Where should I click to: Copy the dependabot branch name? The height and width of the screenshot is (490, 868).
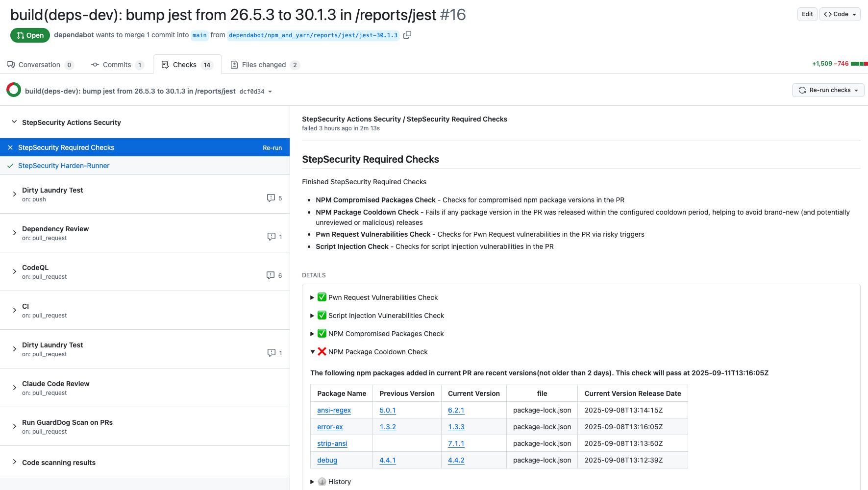pyautogui.click(x=407, y=35)
